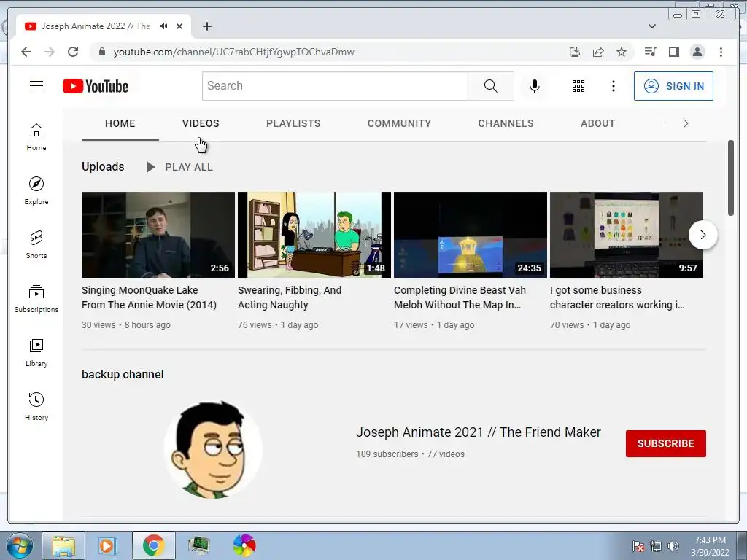Image resolution: width=747 pixels, height=560 pixels.
Task: Open a new tab with the plus
Action: 206,26
